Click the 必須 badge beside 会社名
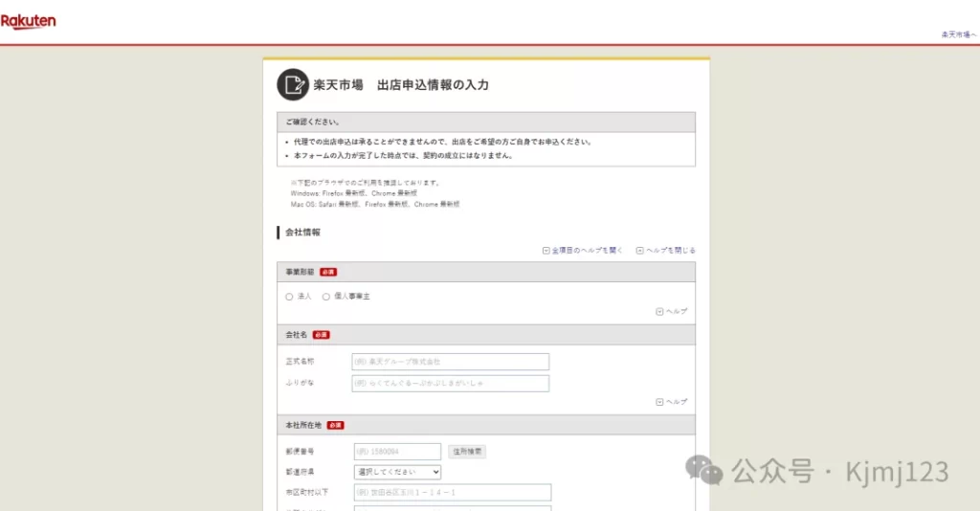This screenshot has width=980, height=511. [322, 335]
